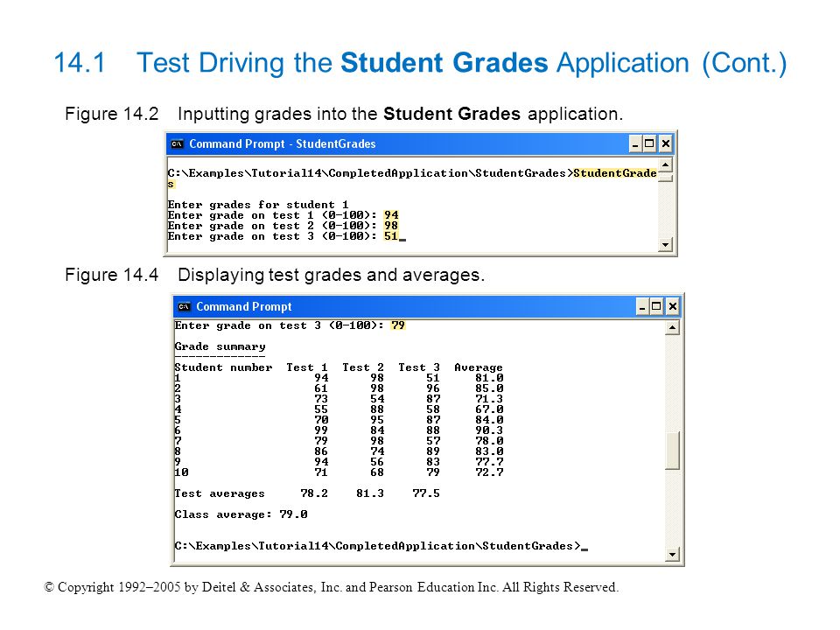Click 'Average' column header
This screenshot has width=840, height=630.
(x=479, y=367)
